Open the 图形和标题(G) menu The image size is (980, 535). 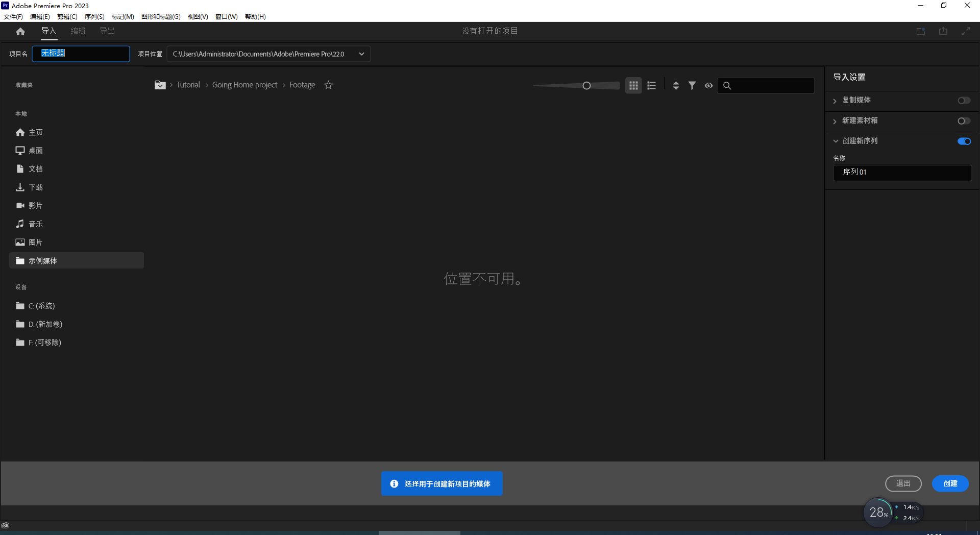[x=161, y=16]
